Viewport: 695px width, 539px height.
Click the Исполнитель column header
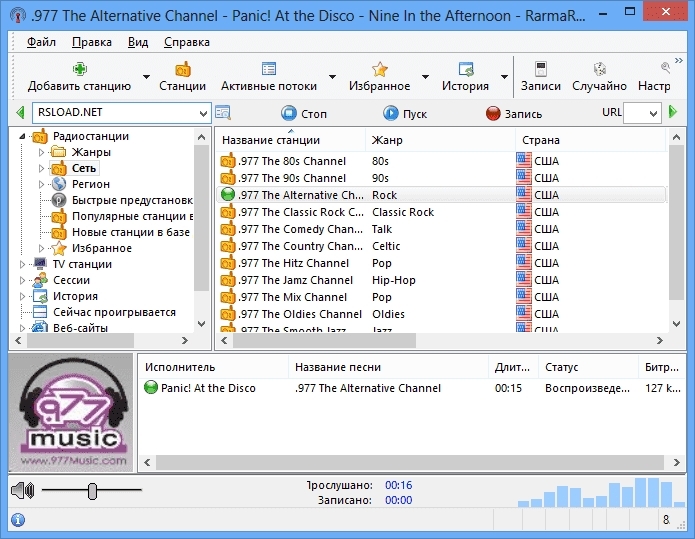pyautogui.click(x=215, y=367)
